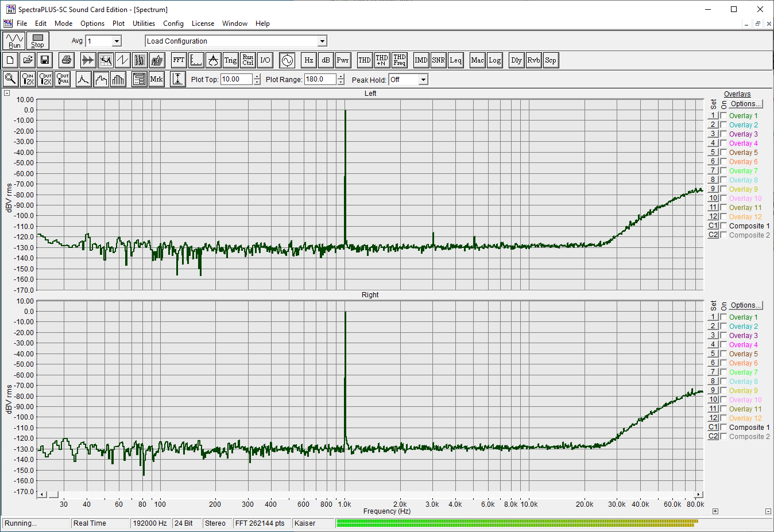Enable Overlay 1 in the Left plot
Image resolution: width=774 pixels, height=532 pixels.
point(723,115)
